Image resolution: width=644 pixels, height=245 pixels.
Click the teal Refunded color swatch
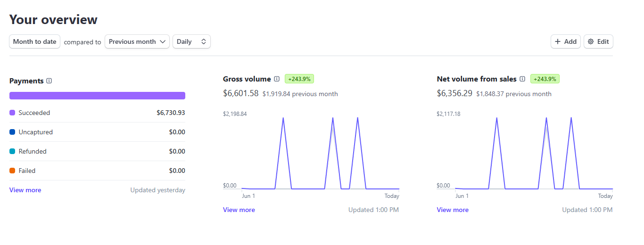12,152
